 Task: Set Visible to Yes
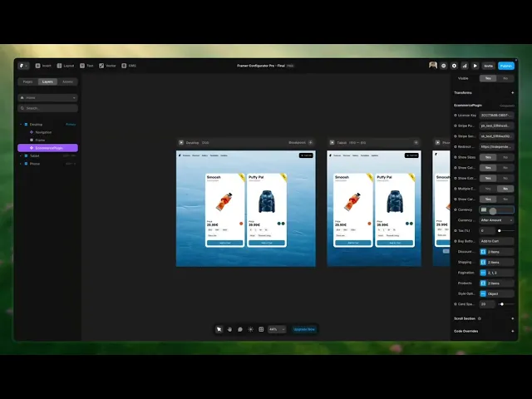pos(488,78)
